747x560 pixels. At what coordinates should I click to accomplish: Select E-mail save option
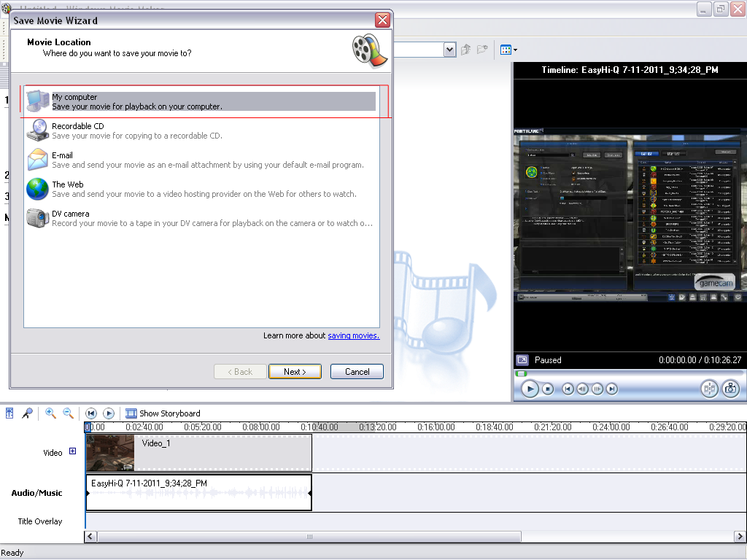tap(201, 160)
